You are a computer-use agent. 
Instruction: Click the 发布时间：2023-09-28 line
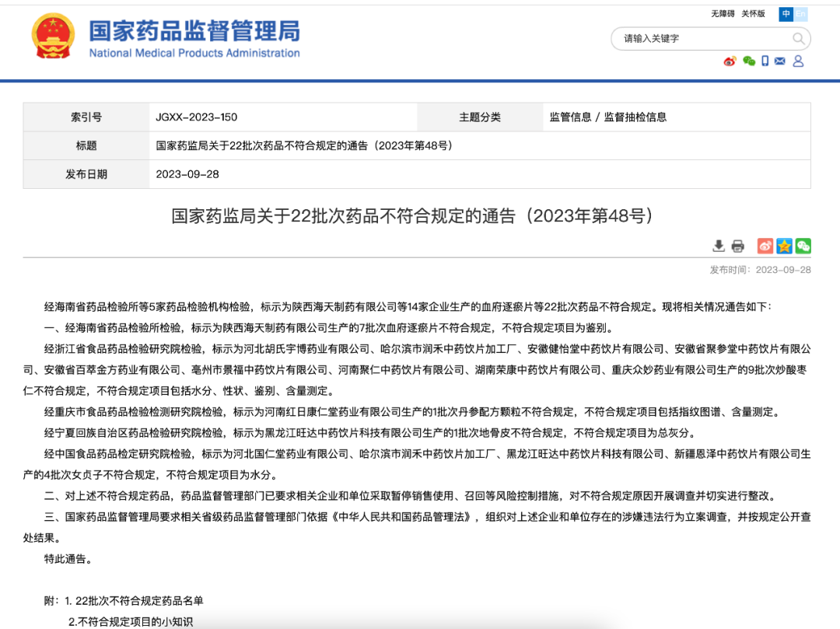[760, 270]
